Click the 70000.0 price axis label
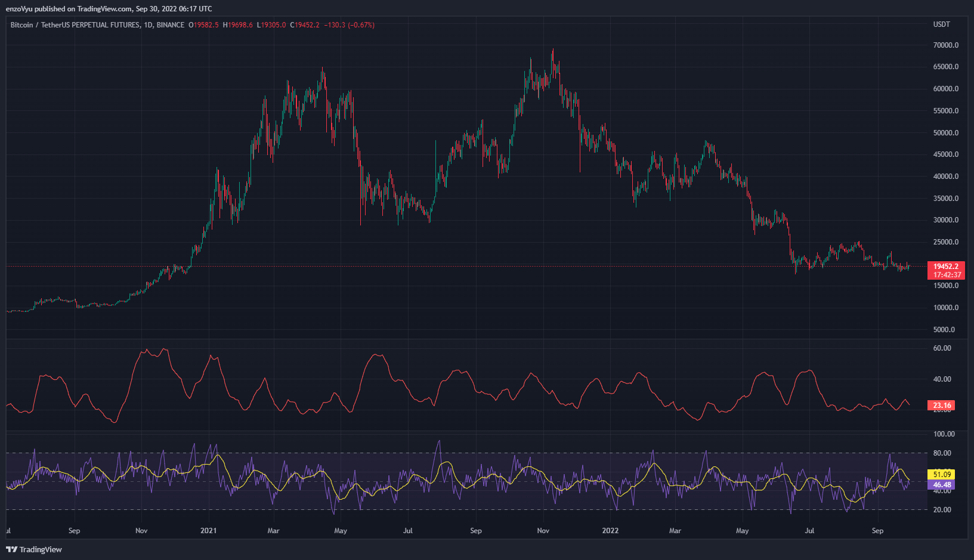Screen dimensions: 974x560 tap(946, 45)
